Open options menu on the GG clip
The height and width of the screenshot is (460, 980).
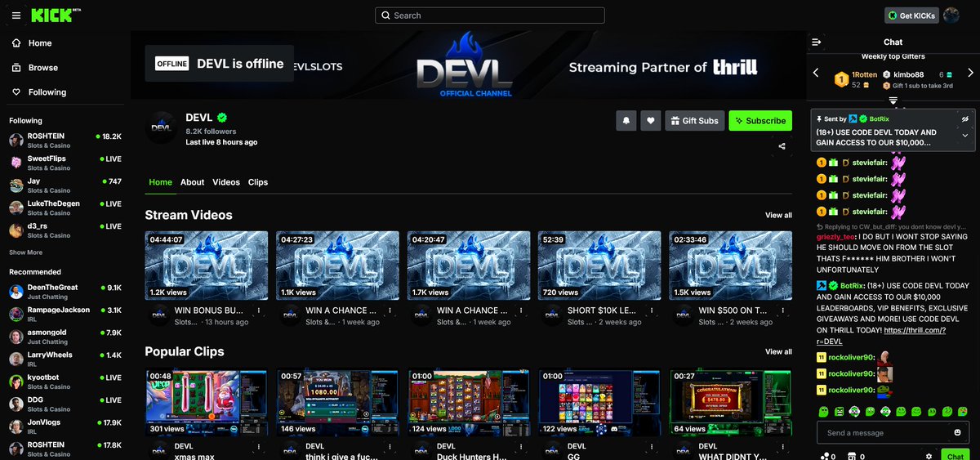(x=653, y=446)
